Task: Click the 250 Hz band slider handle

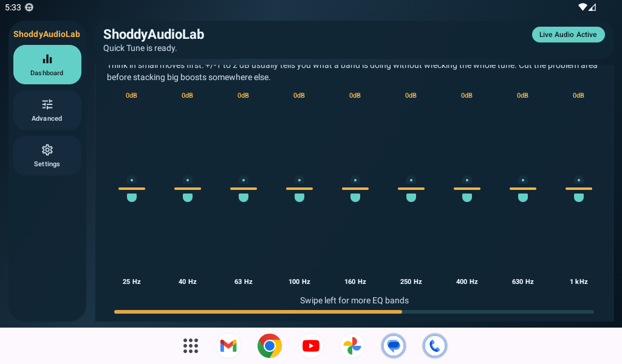Action: click(x=411, y=189)
